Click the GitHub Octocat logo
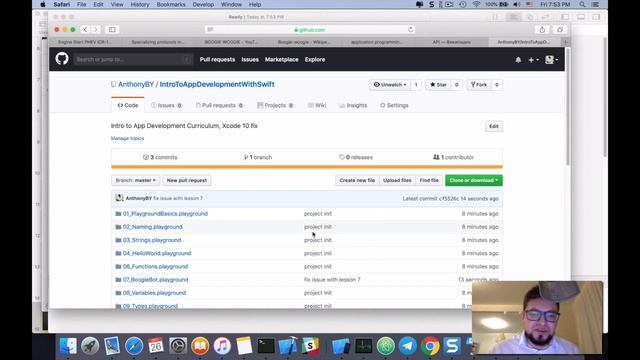 [62, 59]
